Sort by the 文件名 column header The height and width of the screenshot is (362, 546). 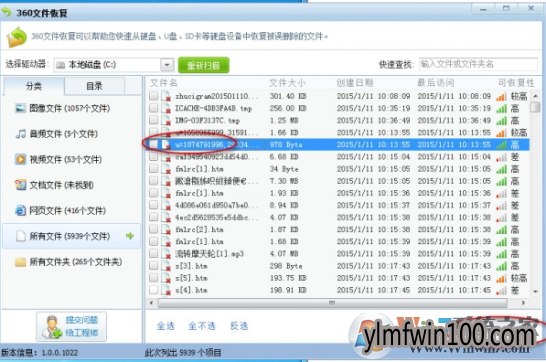164,83
